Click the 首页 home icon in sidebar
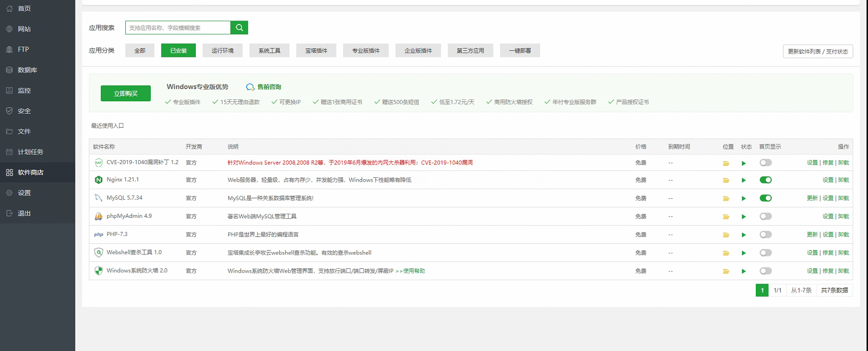The width and height of the screenshot is (868, 351). (9, 8)
